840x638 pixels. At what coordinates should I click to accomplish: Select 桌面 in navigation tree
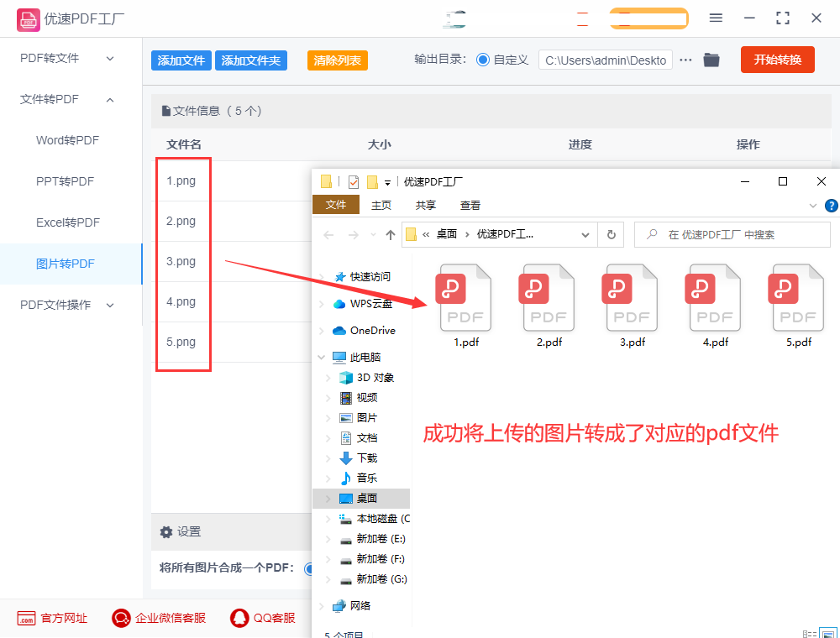[361, 499]
